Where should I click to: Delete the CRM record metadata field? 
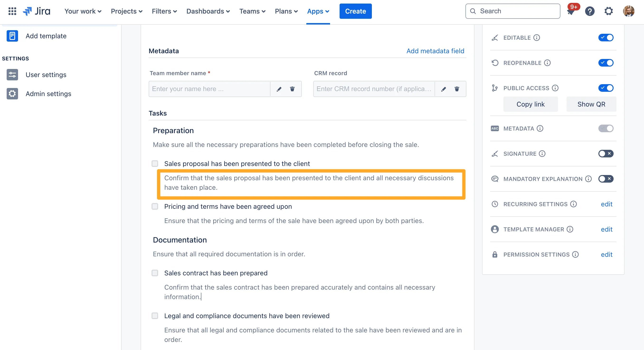tap(456, 89)
